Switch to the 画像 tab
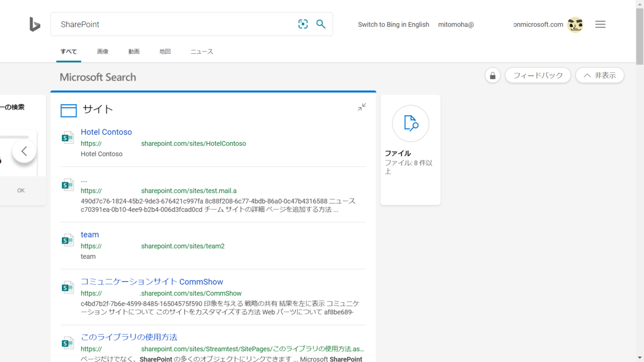 (103, 51)
